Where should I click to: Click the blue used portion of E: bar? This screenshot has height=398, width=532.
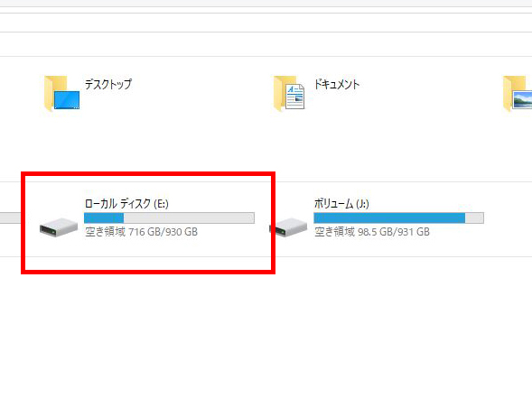[104, 218]
